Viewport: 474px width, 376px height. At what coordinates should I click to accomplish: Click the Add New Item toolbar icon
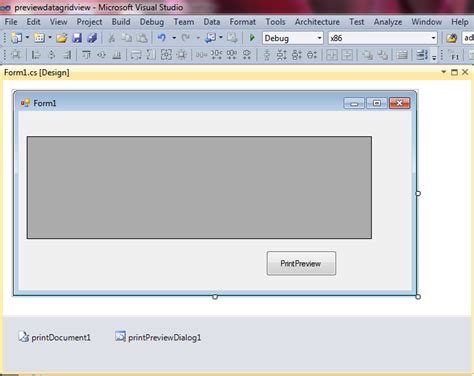(39, 38)
